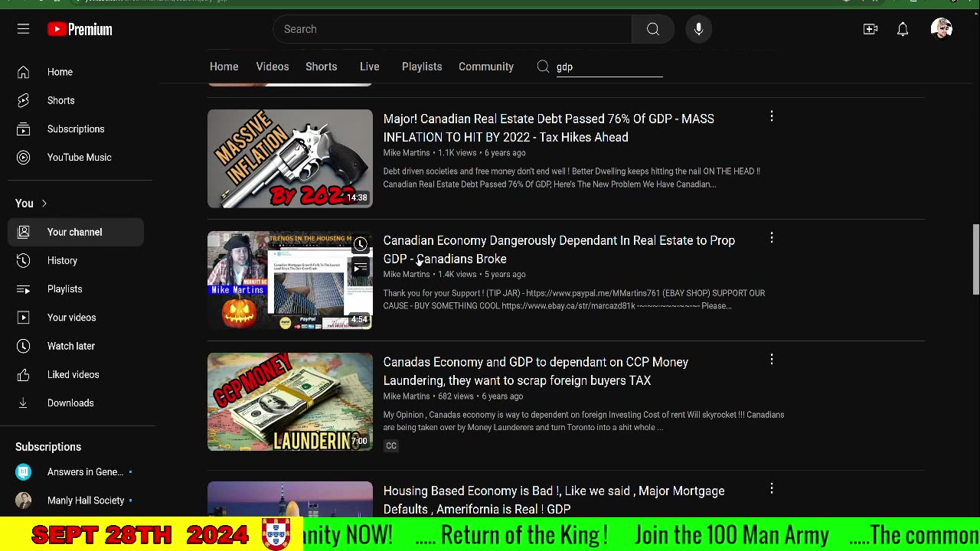Click Add to queue on pumpkin thumbnail
The width and height of the screenshot is (980, 551).
360,268
